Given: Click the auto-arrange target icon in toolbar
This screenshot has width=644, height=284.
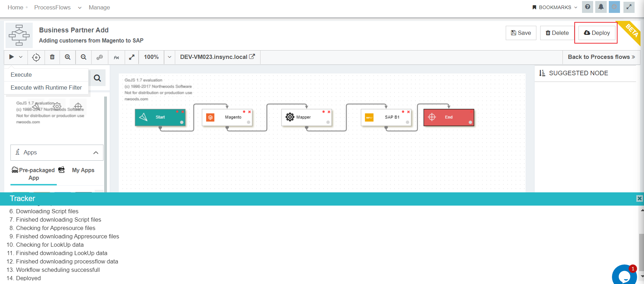Looking at the screenshot, I should [x=36, y=57].
